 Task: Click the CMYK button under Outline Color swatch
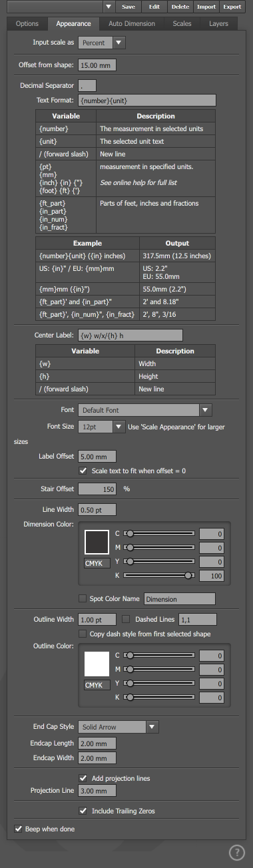tap(97, 685)
